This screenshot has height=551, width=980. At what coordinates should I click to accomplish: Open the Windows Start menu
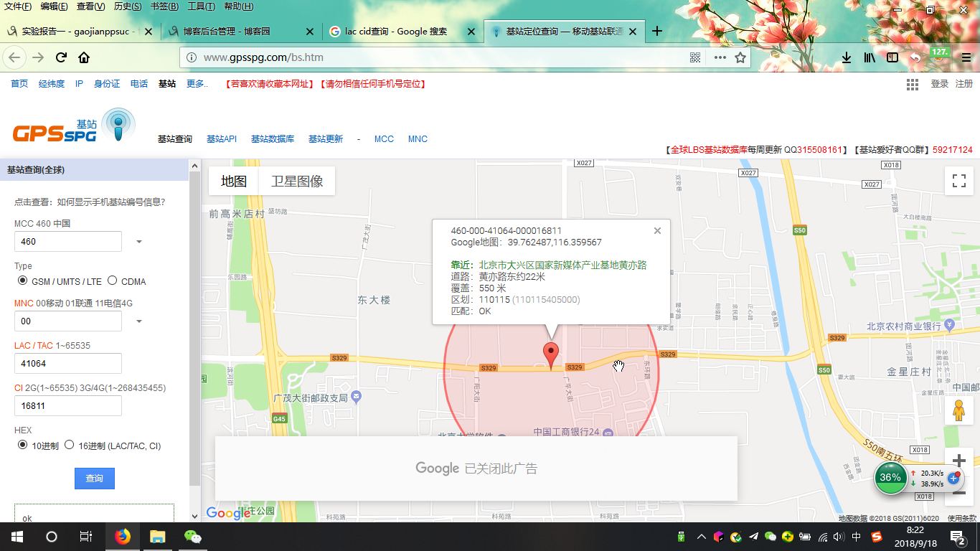17,537
